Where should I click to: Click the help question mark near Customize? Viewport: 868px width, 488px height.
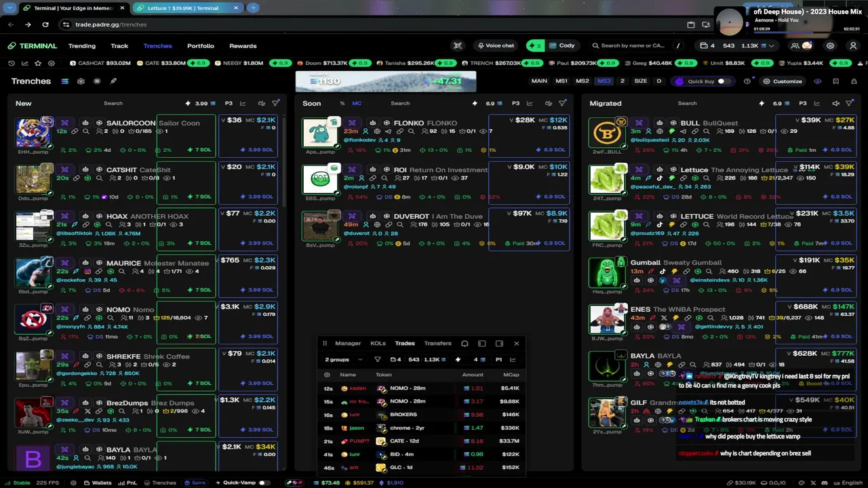pyautogui.click(x=747, y=81)
